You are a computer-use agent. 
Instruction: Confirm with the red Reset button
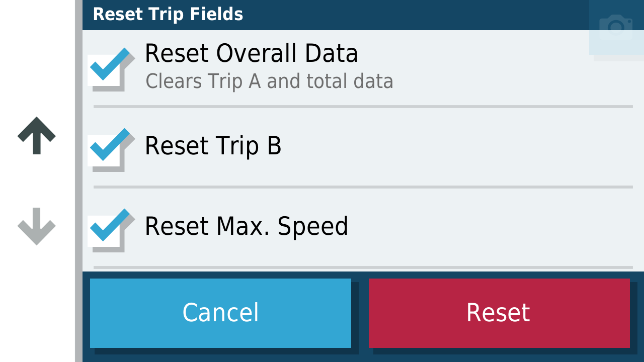(x=499, y=313)
